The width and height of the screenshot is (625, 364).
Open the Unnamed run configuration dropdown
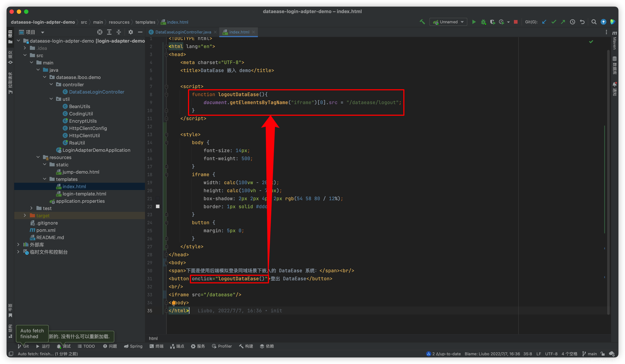pos(448,22)
